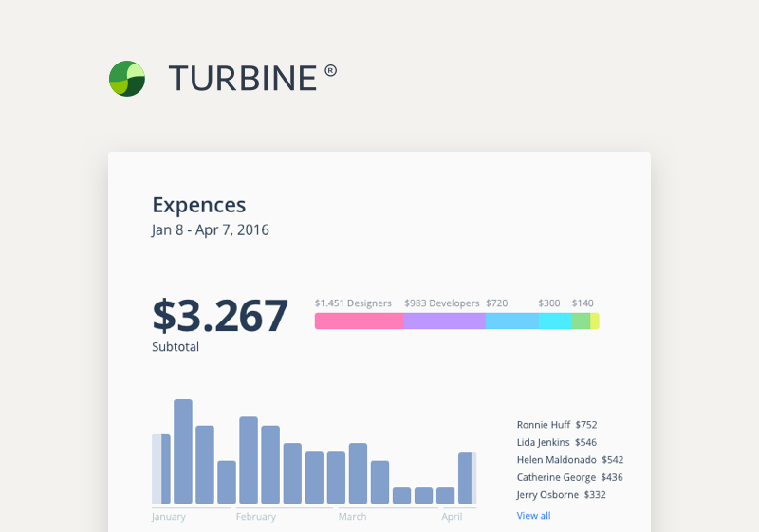Click the March label on the chart axis

352,517
